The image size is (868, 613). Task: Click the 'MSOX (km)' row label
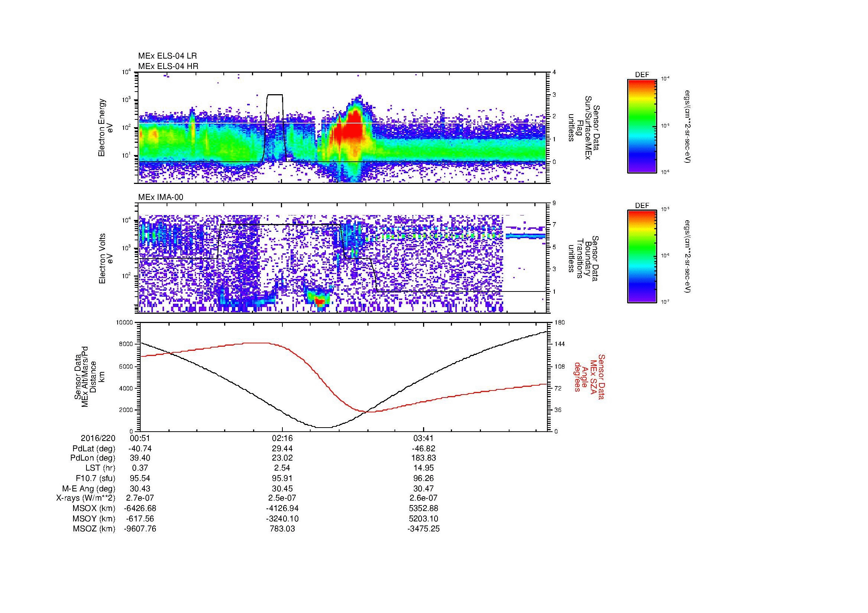94,508
